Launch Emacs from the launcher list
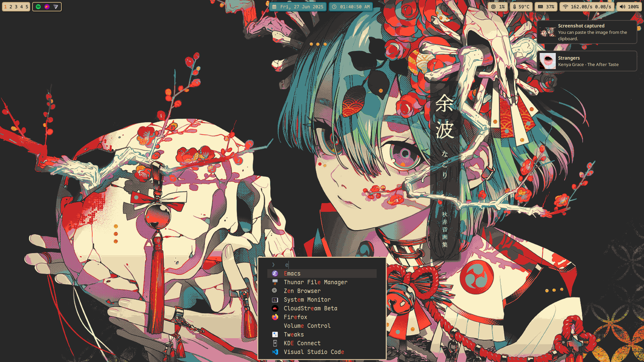 (292, 274)
